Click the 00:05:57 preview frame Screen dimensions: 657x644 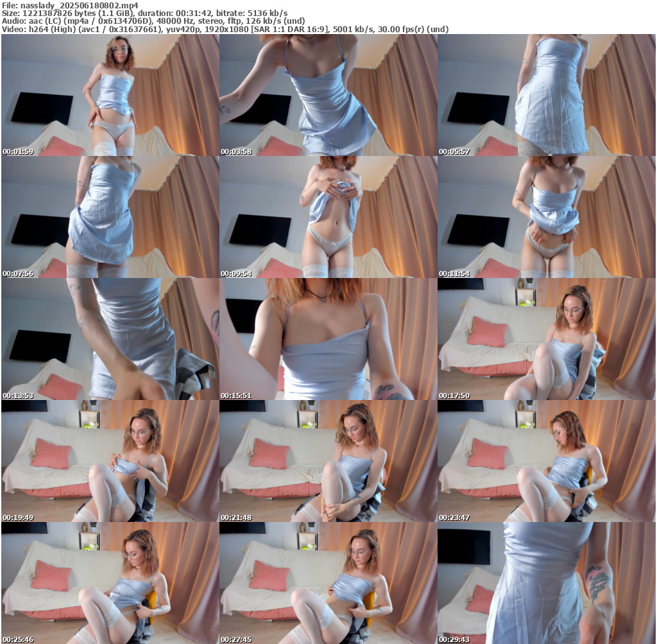[546, 96]
